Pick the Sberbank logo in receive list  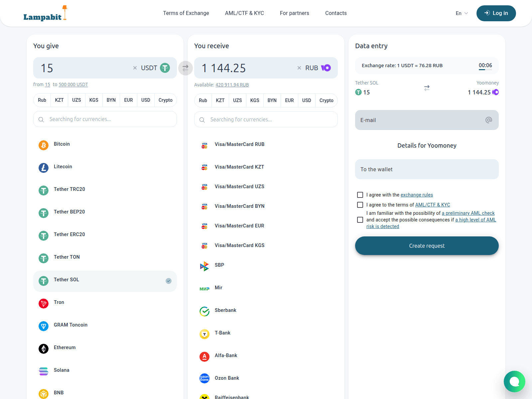click(x=204, y=312)
